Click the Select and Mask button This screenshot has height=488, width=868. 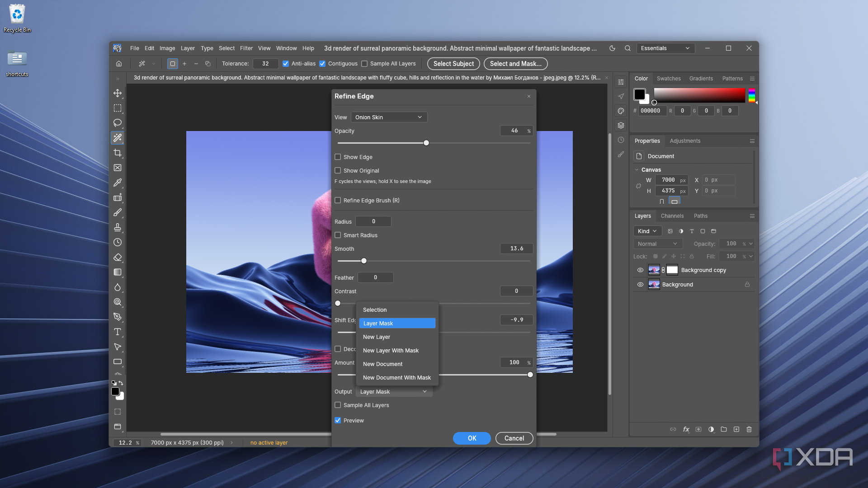515,64
